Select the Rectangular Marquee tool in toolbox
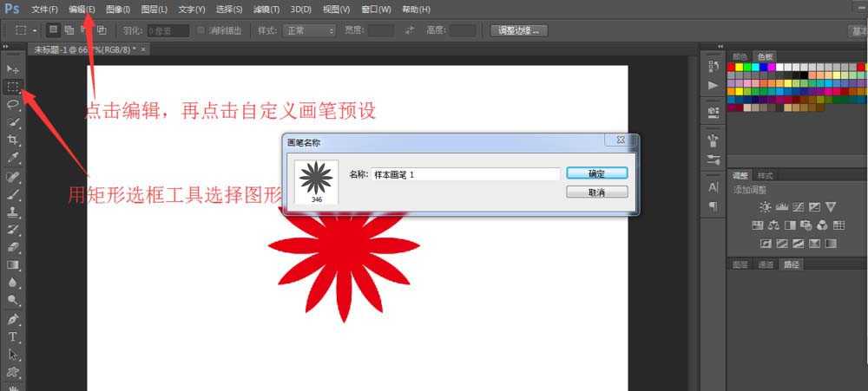This screenshot has height=391, width=868. 13,87
